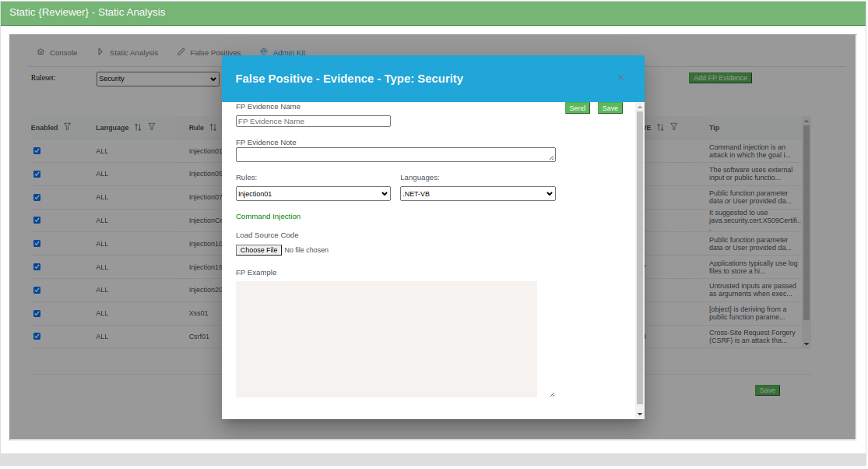The width and height of the screenshot is (868, 469).
Task: Toggle the Csrf01 rule's Enabled checkbox
Action: coord(37,337)
